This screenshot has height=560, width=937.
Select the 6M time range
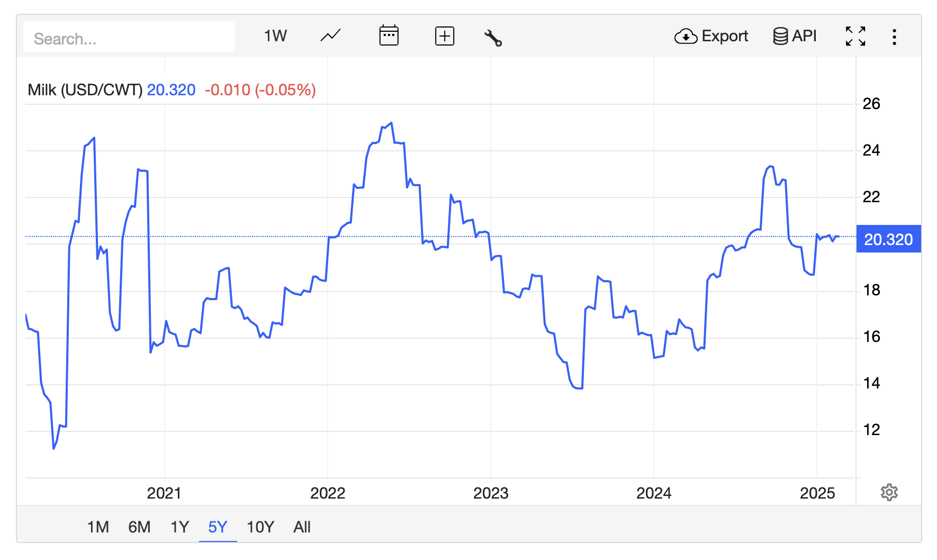pos(139,527)
